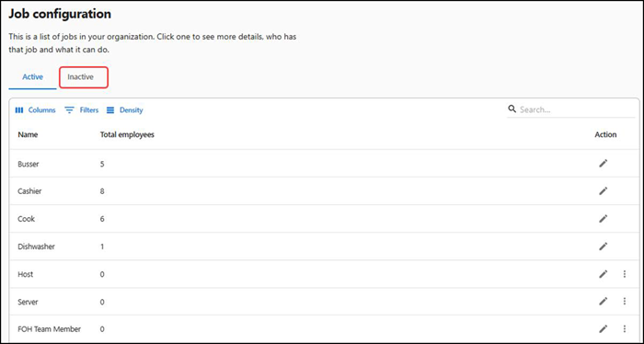Edit the FOH Team Member job

pos(603,328)
